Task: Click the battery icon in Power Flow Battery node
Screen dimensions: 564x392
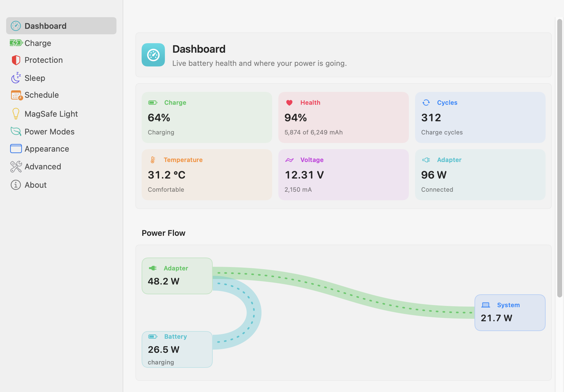Action: 153,337
